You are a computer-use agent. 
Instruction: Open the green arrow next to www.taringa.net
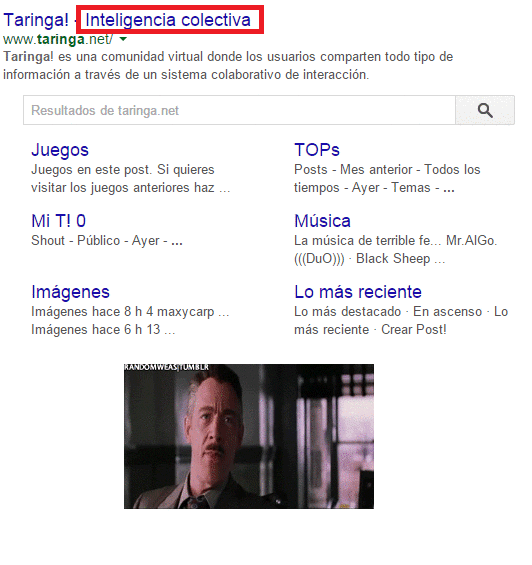[123, 39]
